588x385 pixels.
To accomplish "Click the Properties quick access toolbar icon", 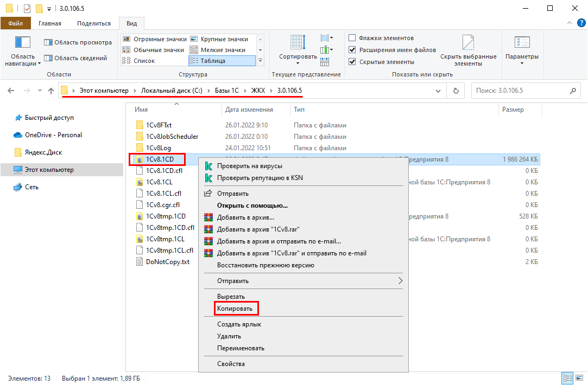I will pos(27,8).
